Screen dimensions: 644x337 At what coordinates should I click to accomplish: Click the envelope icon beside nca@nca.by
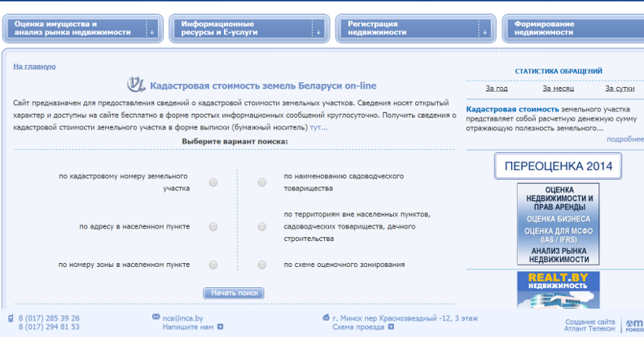(x=156, y=317)
